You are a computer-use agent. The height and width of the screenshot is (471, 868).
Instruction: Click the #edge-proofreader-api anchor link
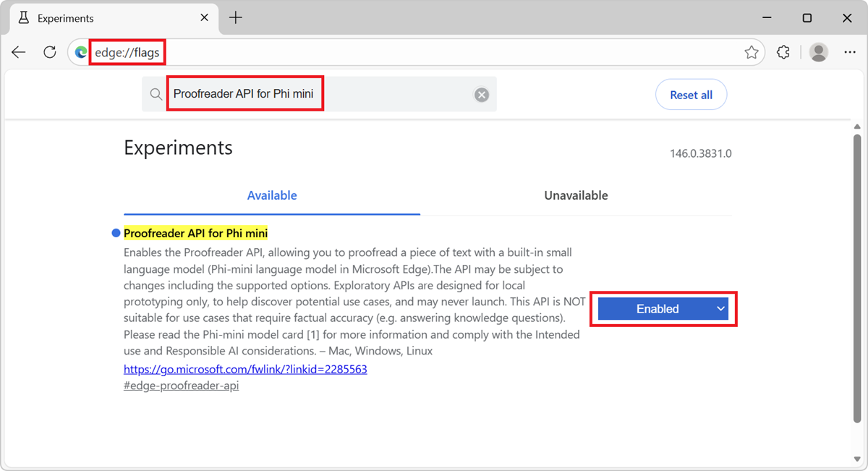coord(181,386)
